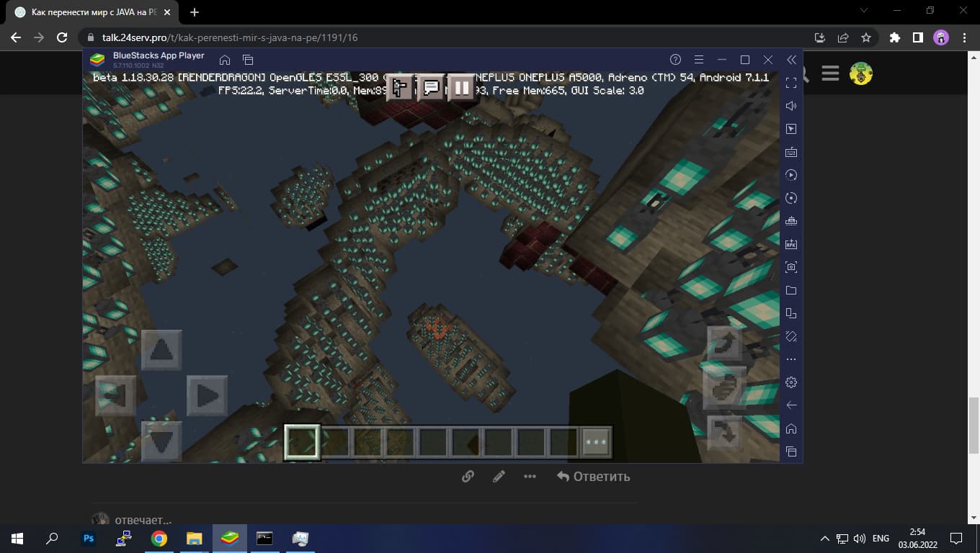Expand hotbar inventory three-dots button
The image size is (980, 553).
point(596,442)
